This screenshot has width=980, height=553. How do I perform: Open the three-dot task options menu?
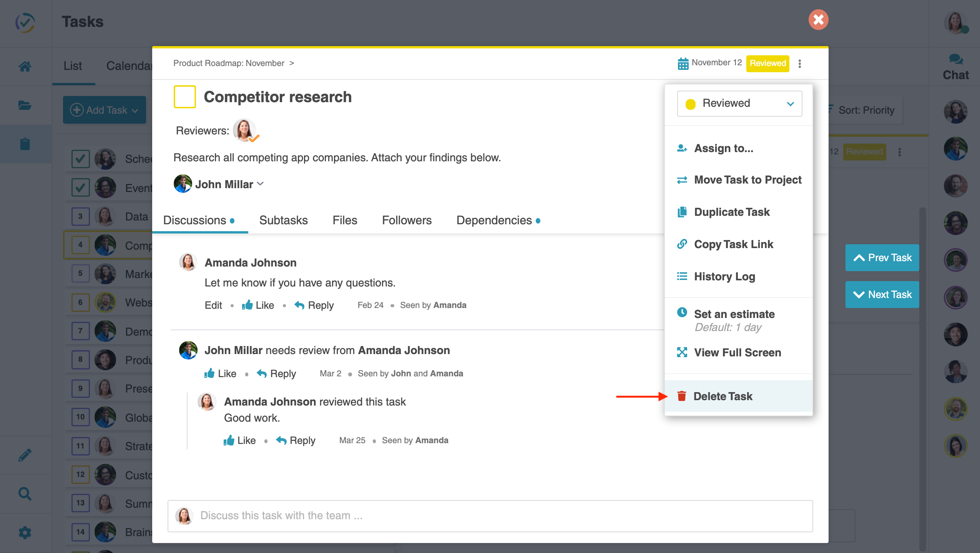point(800,64)
